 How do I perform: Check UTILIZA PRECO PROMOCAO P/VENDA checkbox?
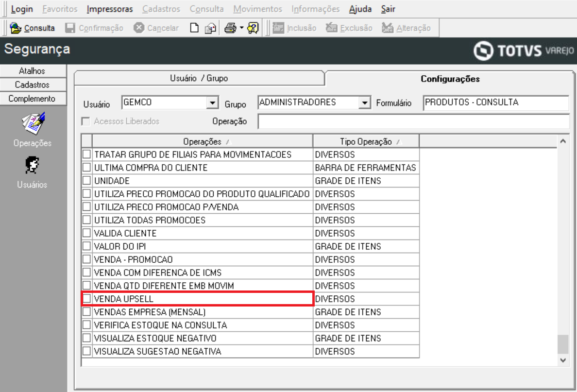click(86, 207)
